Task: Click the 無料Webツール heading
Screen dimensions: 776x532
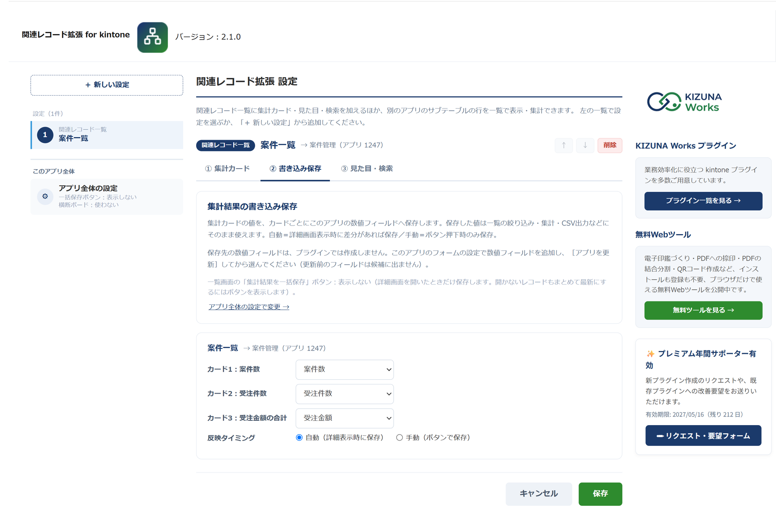Action: [x=663, y=235]
